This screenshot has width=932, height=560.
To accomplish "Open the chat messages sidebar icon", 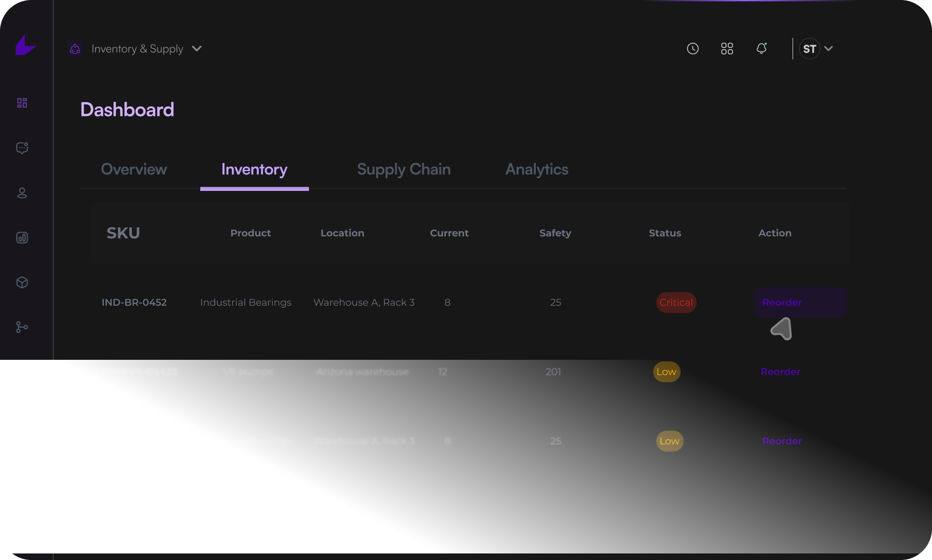I will point(22,148).
